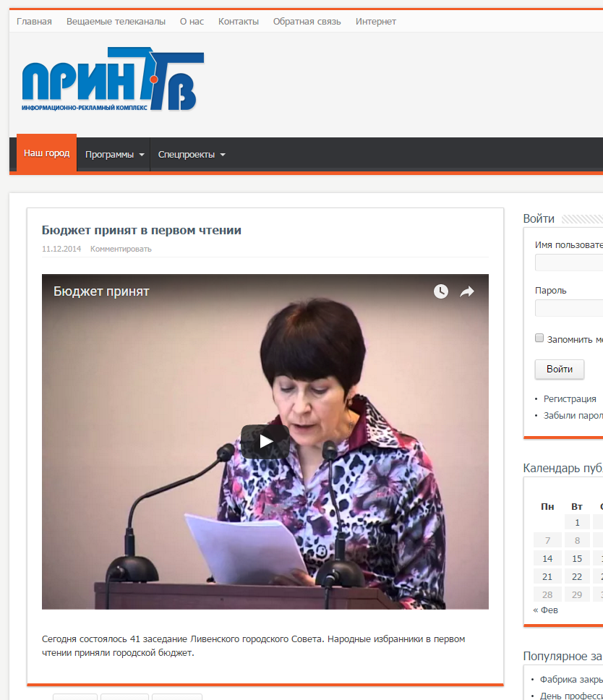Expand the Программы dropdown menu
The image size is (603, 700).
[x=114, y=155]
